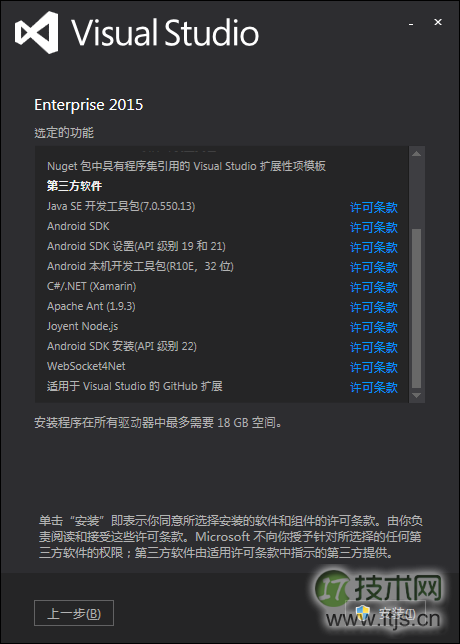Open GitHub 扩展 license terms link

point(374,387)
